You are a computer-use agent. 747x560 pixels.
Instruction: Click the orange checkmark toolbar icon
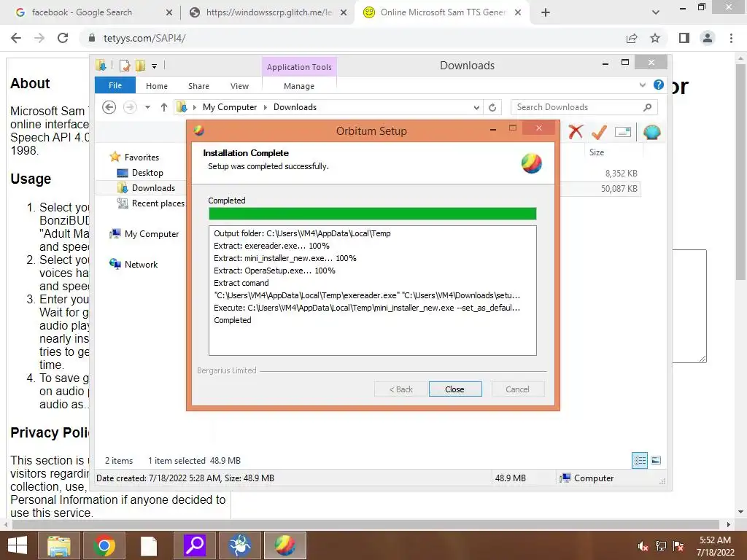(600, 132)
